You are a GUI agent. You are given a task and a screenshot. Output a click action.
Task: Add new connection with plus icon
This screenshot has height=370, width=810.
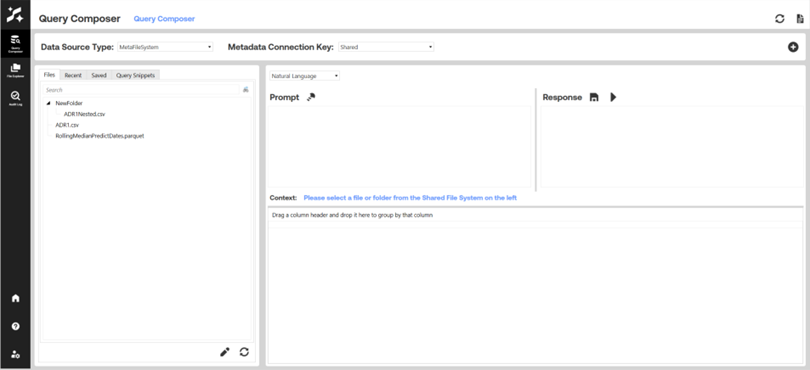click(793, 47)
